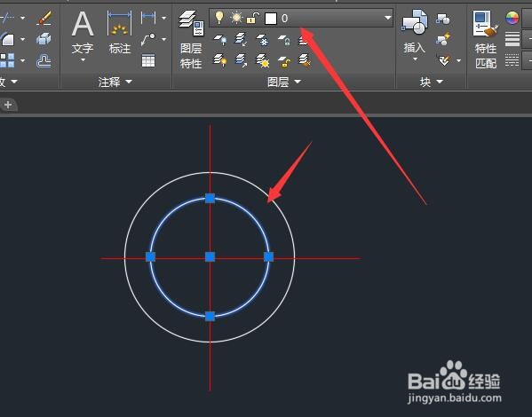The image size is (532, 417).
Task: Click the left grip of selected circle
Action: point(151,257)
